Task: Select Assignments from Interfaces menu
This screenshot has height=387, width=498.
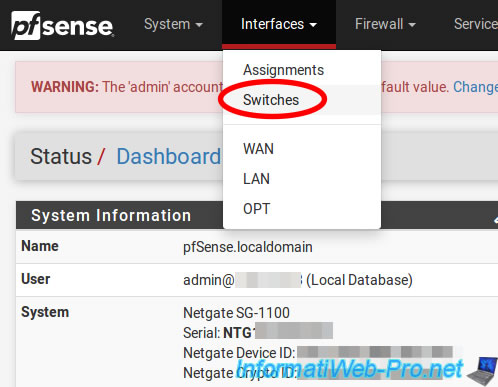Action: (283, 70)
